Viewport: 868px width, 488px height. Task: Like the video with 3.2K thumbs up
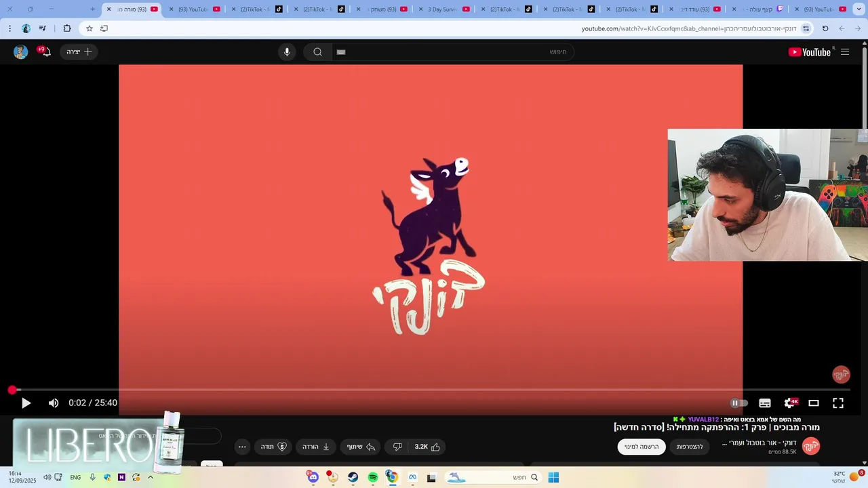(x=427, y=447)
